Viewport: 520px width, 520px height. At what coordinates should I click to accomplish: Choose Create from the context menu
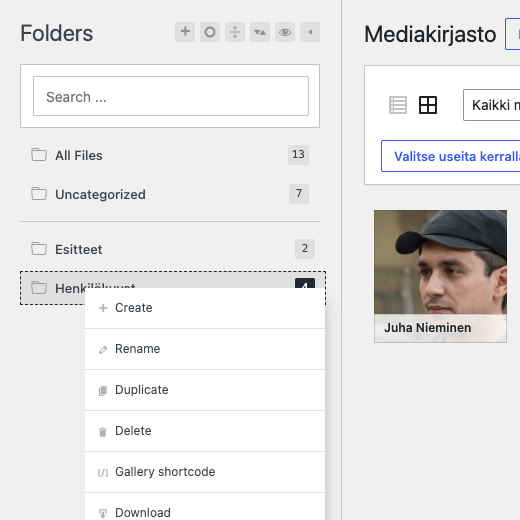(205, 308)
